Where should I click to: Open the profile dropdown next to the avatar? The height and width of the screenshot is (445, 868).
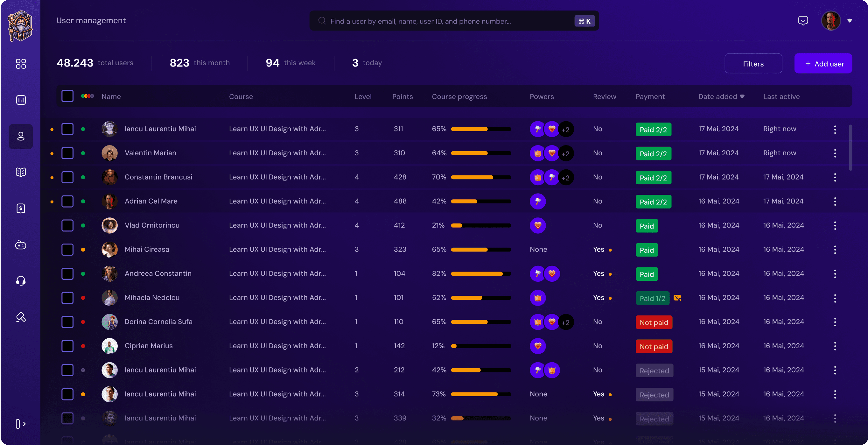[850, 21]
